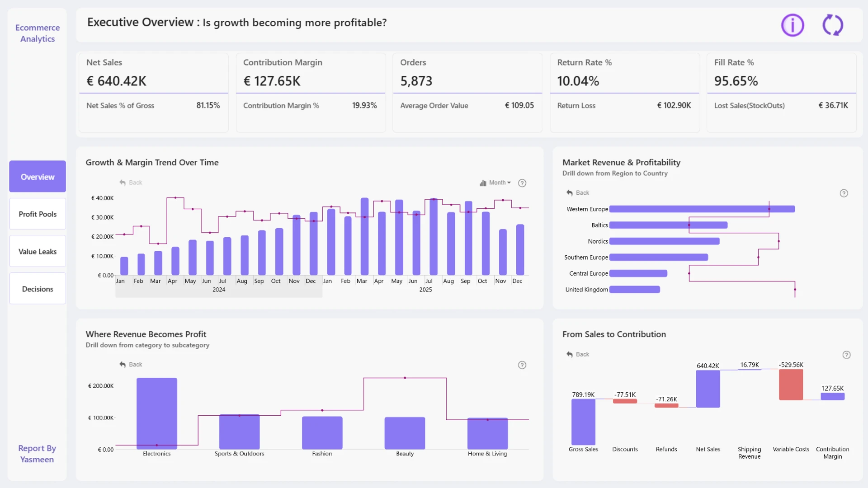
Task: Select the Beauty category bar
Action: click(405, 433)
